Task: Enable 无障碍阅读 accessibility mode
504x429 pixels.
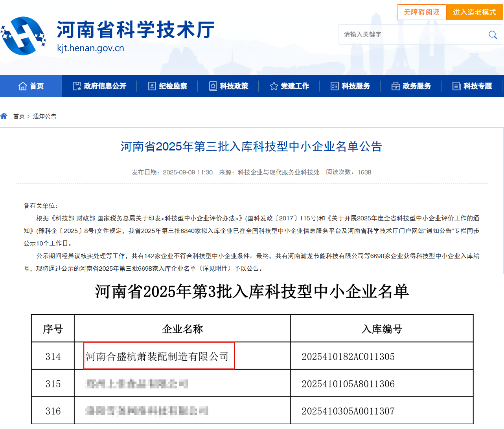Action: [421, 12]
